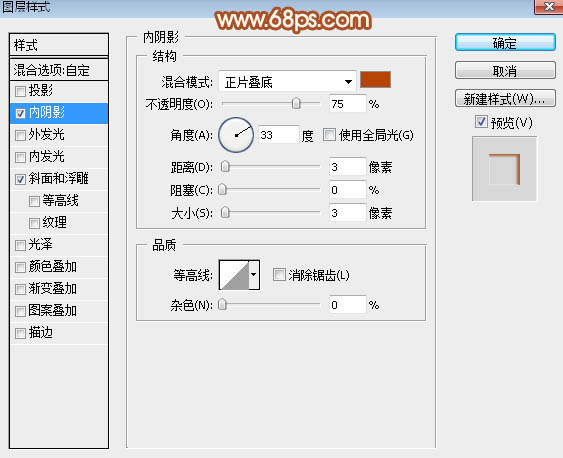This screenshot has height=458, width=563.
Task: Click the angle dial control
Action: (236, 135)
